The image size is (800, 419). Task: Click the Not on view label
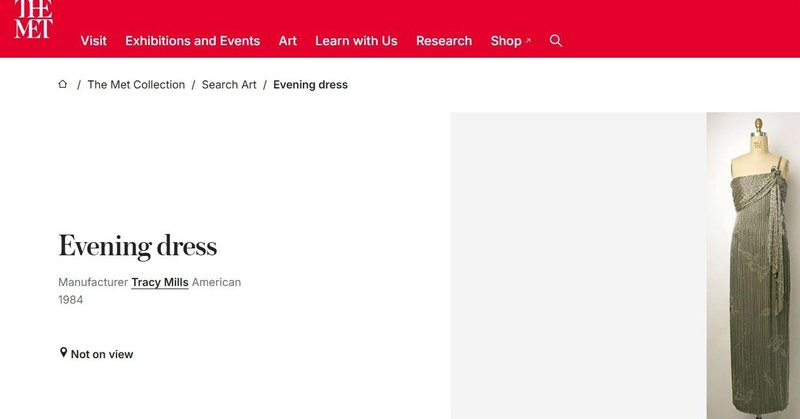(102, 354)
